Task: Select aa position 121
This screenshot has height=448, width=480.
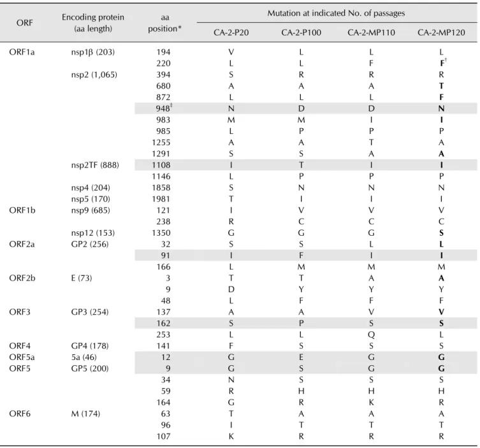Action: pyautogui.click(x=163, y=210)
